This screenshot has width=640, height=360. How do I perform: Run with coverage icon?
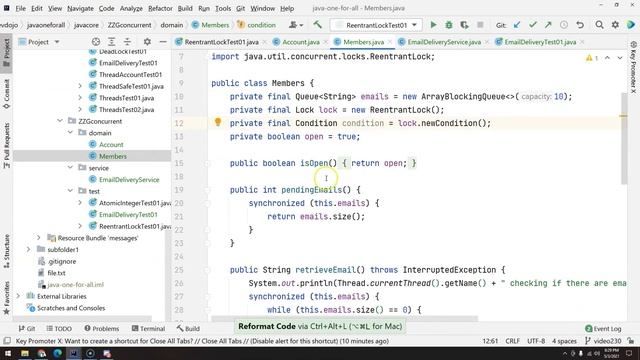pyautogui.click(x=464, y=25)
